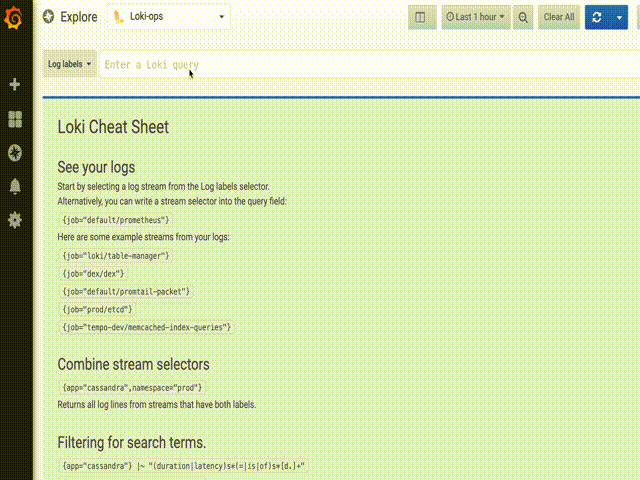The width and height of the screenshot is (640, 480).
Task: Select the job="prod/etcd" example stream
Action: [98, 309]
